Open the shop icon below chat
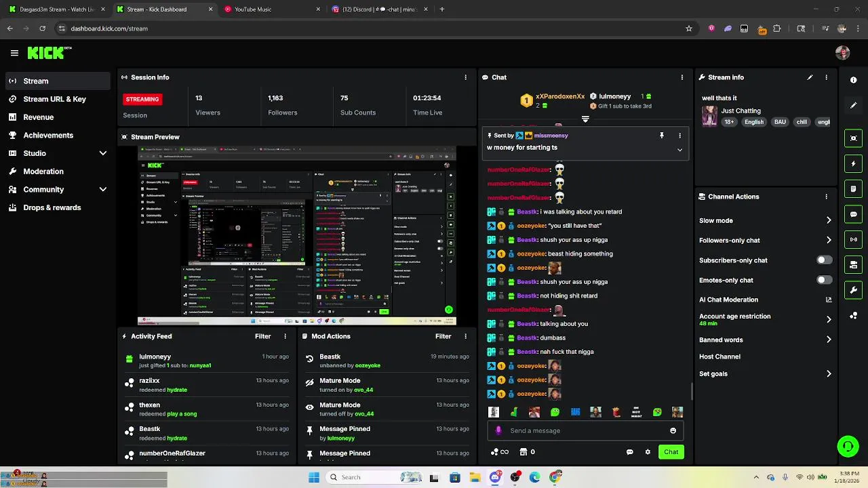Viewport: 868px width, 488px height. tap(524, 452)
